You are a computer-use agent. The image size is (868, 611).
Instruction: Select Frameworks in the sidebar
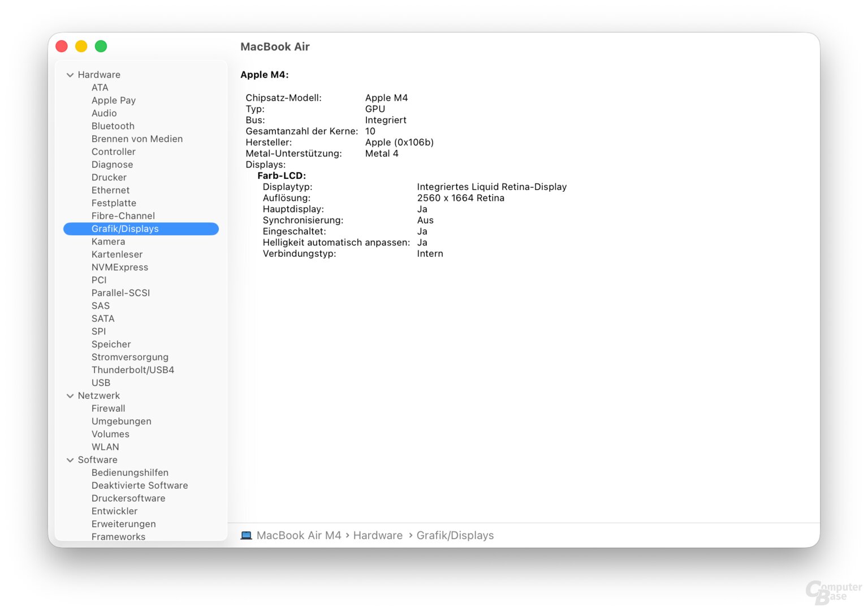tap(119, 536)
